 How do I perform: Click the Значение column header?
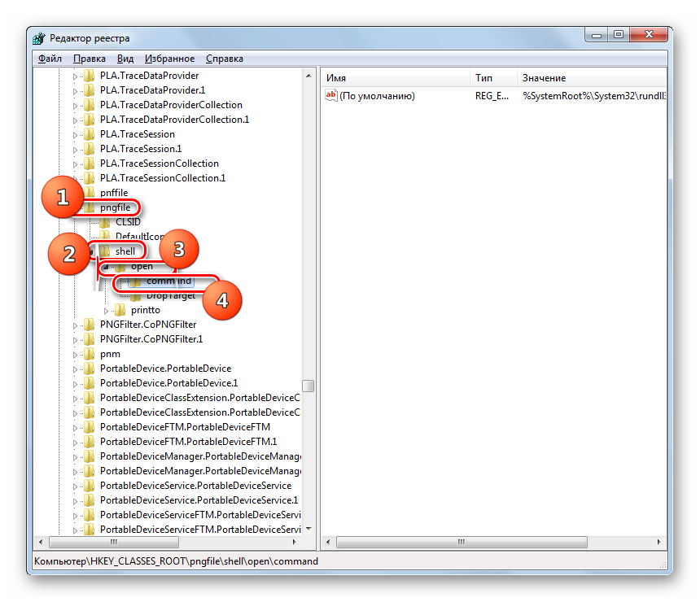545,78
